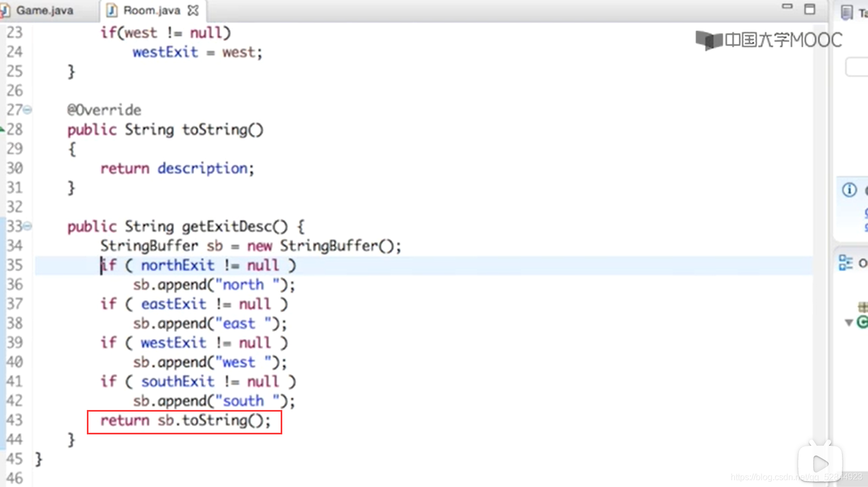
Task: Click the video play button overlay
Action: tap(820, 464)
